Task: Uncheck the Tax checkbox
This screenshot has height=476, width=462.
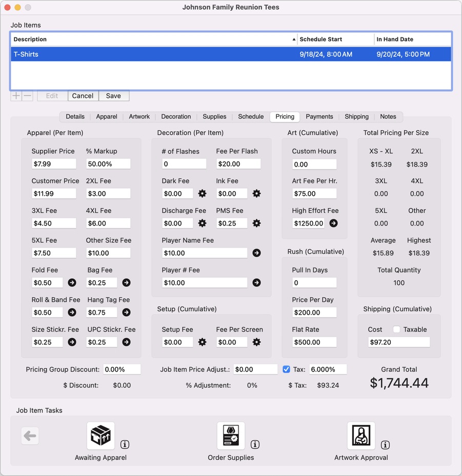Action: click(287, 369)
